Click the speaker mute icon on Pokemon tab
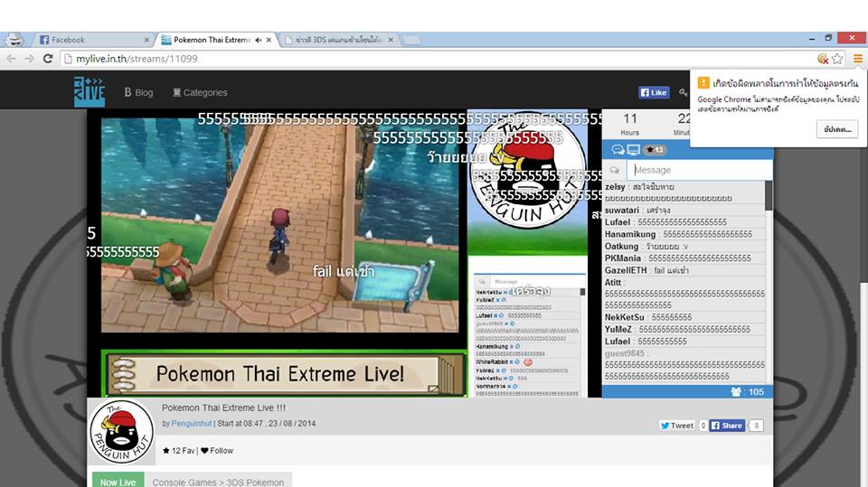The image size is (868, 487). click(x=259, y=40)
